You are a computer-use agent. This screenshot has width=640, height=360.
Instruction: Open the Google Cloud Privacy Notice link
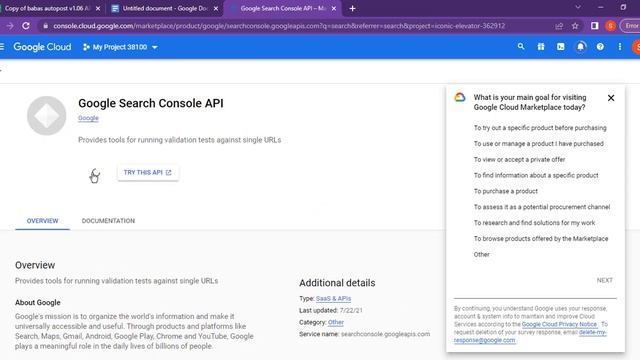[x=559, y=324]
